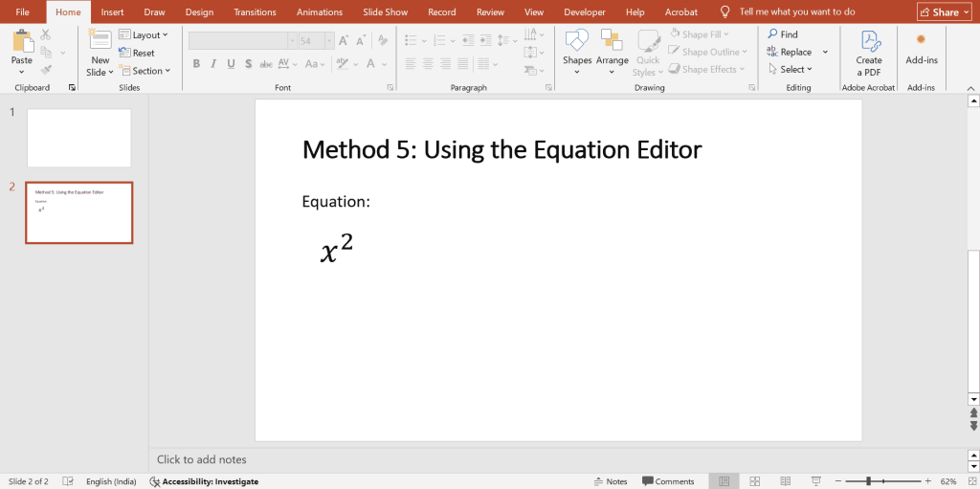The width and height of the screenshot is (980, 489).
Task: Click the zoom slider handle
Action: click(869, 481)
